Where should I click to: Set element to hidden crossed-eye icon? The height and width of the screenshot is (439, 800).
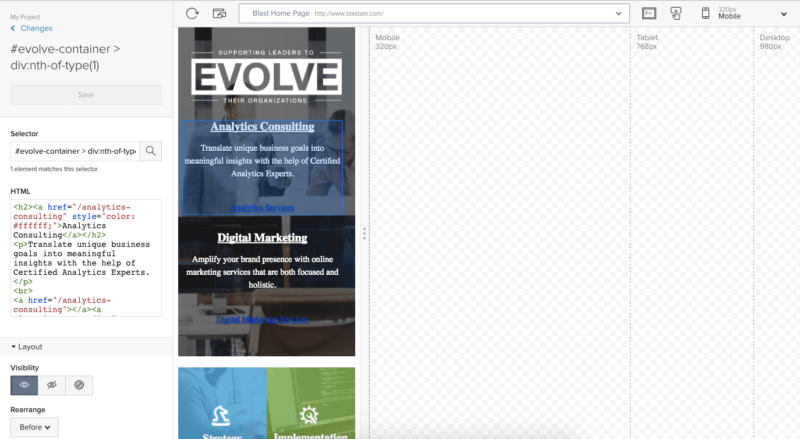point(52,385)
